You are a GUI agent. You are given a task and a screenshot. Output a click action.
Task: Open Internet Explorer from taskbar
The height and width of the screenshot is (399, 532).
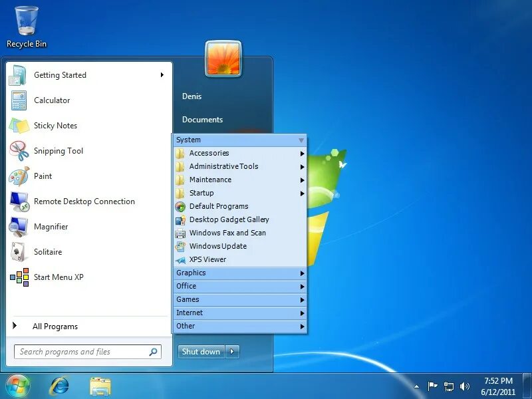[x=59, y=386]
